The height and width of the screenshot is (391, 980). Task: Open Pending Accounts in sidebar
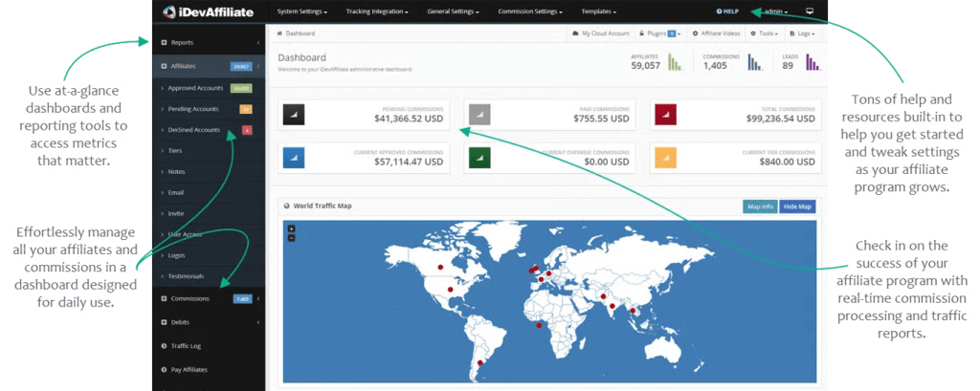[209, 109]
